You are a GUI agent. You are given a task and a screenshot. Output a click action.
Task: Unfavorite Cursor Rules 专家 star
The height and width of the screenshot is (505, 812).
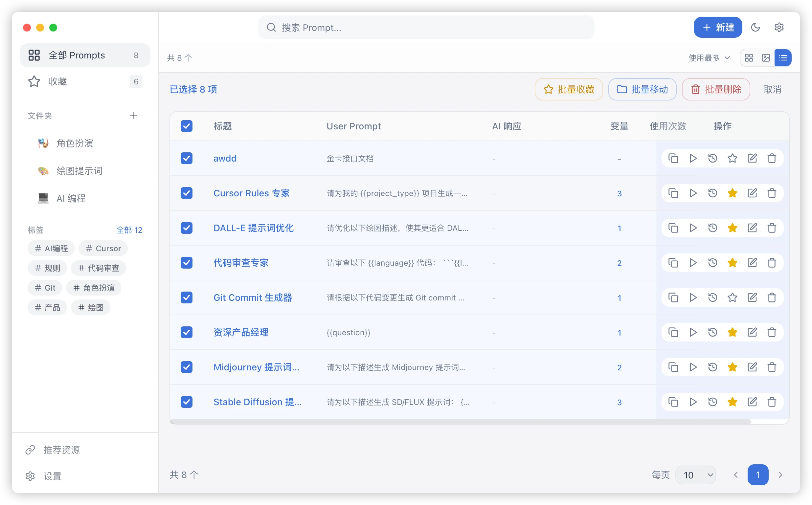point(732,193)
